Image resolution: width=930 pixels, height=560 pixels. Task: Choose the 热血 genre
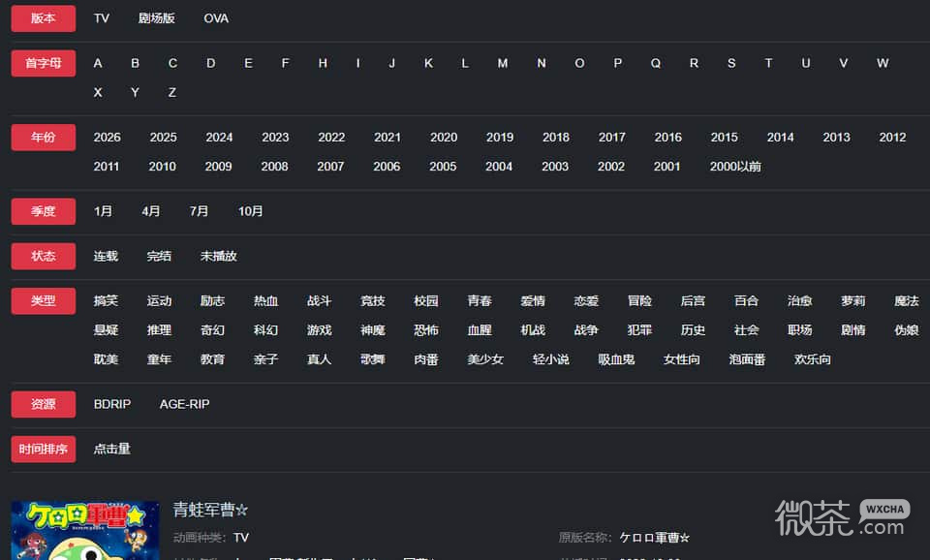[x=265, y=300]
